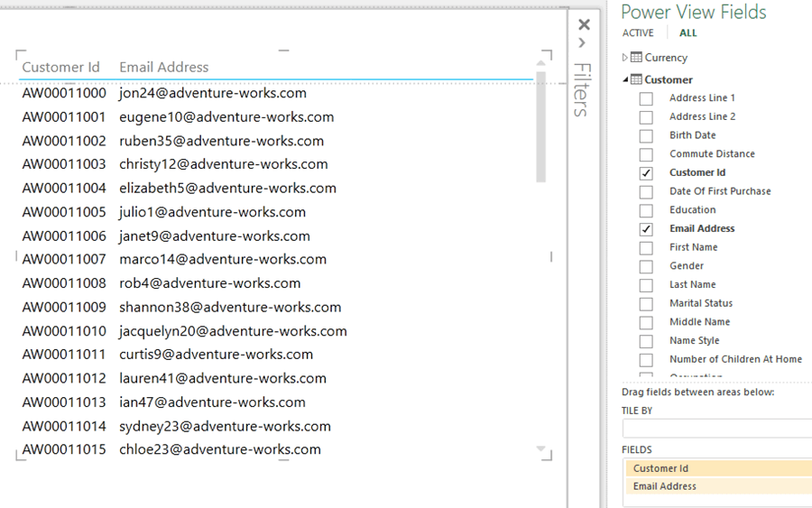Expand the Filters area chevron

point(582,43)
